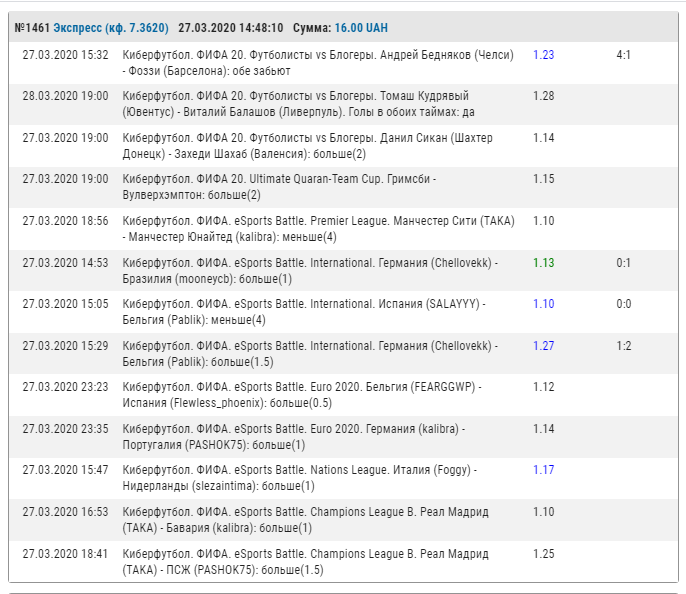
Task: Click the bet timestamp 27.03.2020 14:48:10
Action: [x=231, y=28]
